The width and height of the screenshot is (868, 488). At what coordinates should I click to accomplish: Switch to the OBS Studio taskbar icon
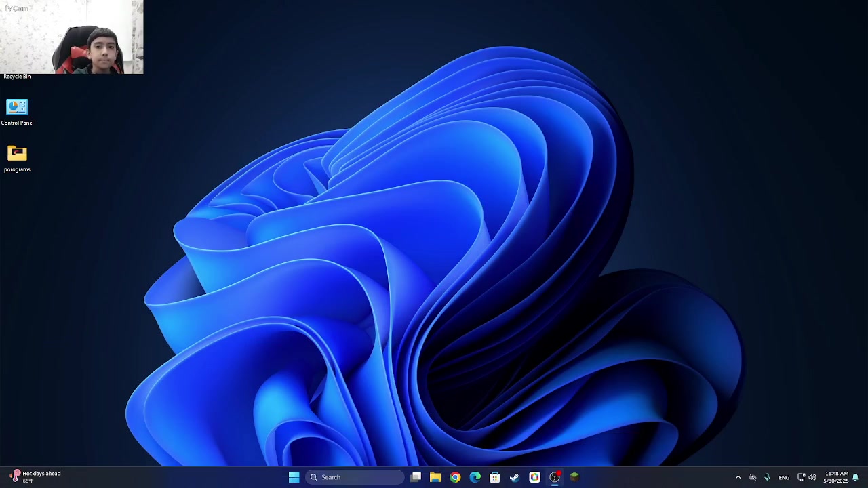point(555,477)
